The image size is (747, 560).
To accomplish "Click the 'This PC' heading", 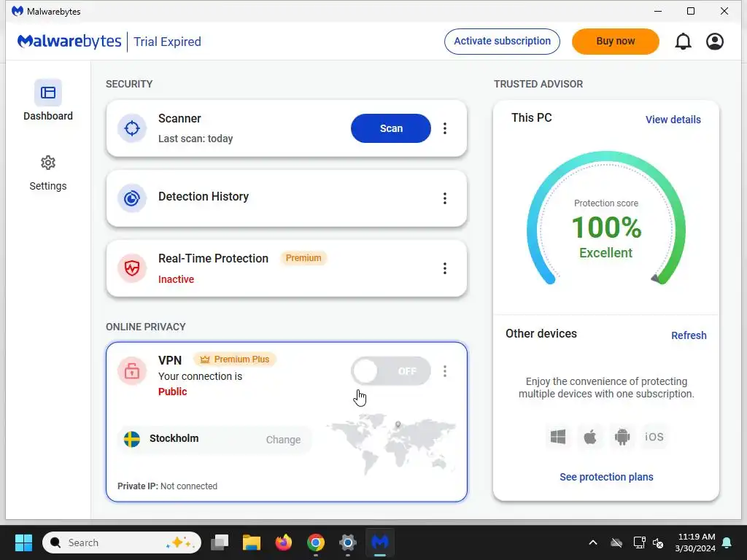I will (x=531, y=117).
